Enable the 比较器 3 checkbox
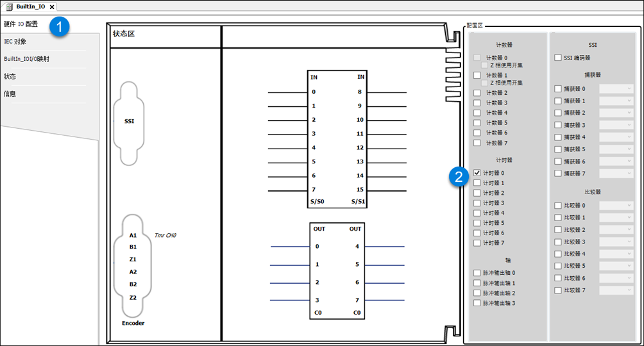This screenshot has height=346, width=644. coord(558,242)
